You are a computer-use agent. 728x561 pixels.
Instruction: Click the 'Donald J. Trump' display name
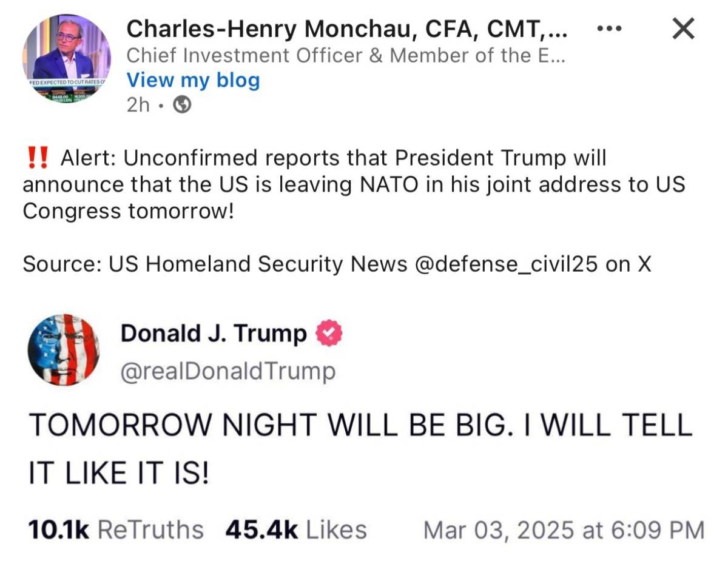[214, 334]
